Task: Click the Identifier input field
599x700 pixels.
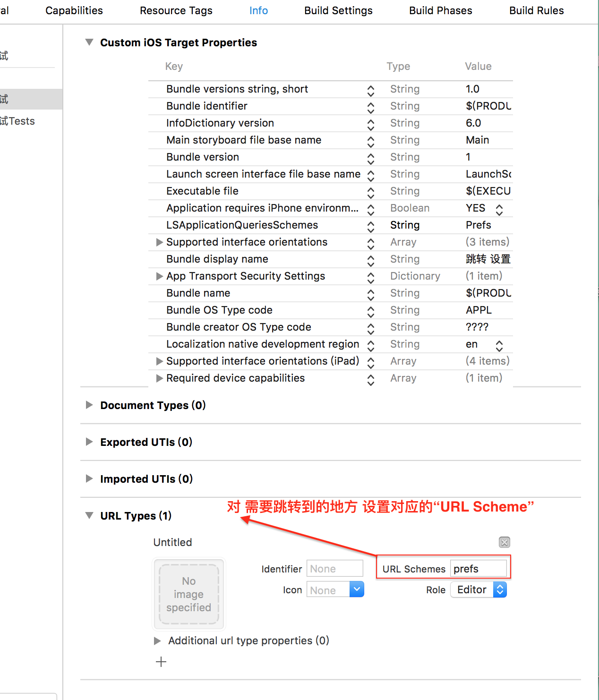Action: tap(335, 568)
